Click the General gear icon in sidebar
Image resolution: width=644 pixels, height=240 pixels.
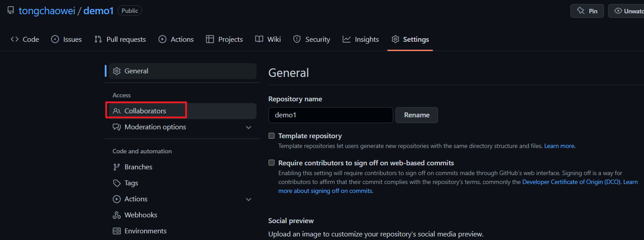117,71
